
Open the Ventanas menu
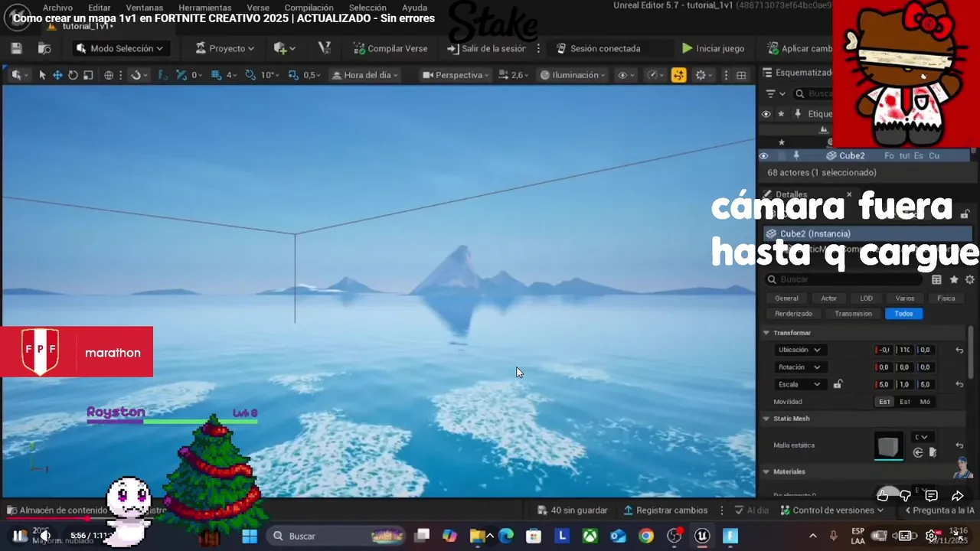click(x=144, y=8)
